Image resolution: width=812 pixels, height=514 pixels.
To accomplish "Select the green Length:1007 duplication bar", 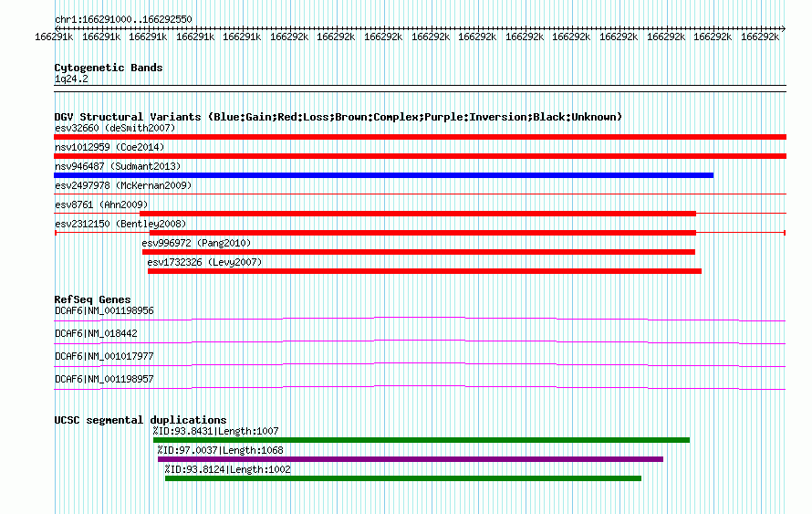I will click(x=422, y=440).
